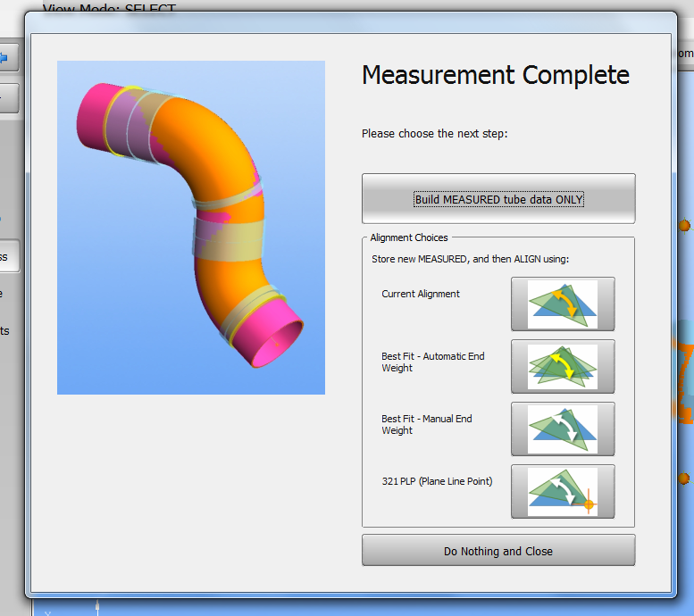Click upper orange node marker at right edge
The width and height of the screenshot is (694, 616).
(685, 224)
